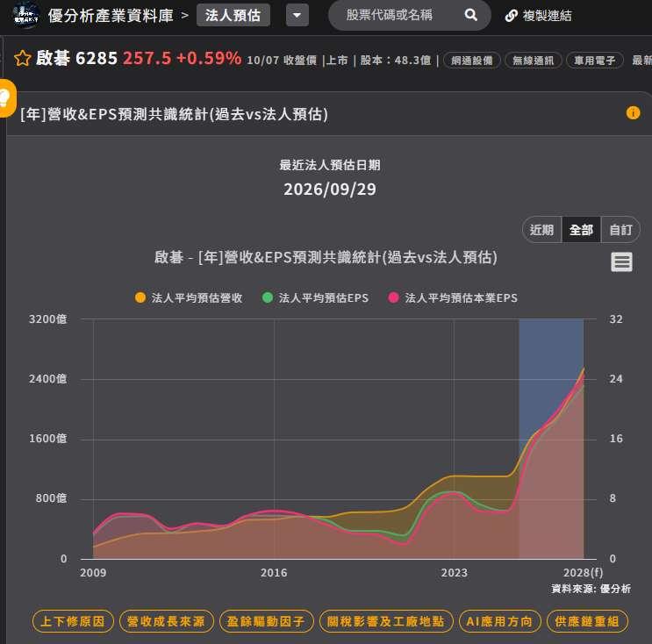Click the AI應用方向 button
Viewport: 652px width, 644px height.
coord(500,621)
